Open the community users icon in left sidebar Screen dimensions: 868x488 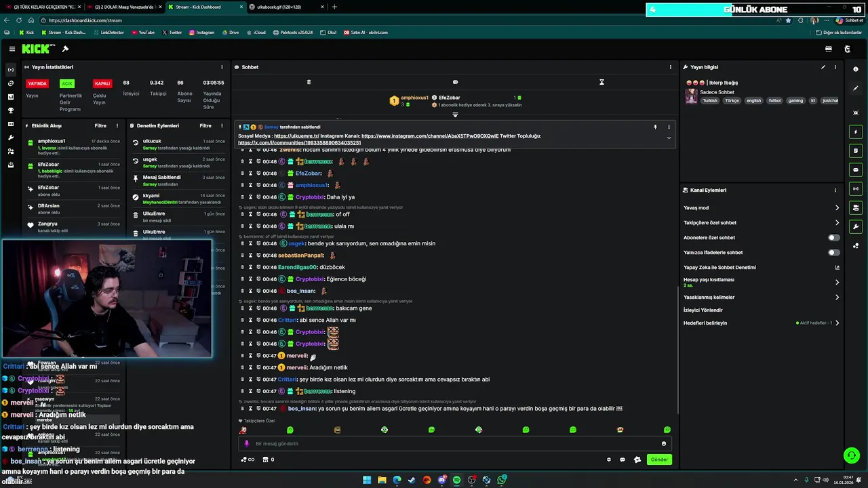point(10,151)
